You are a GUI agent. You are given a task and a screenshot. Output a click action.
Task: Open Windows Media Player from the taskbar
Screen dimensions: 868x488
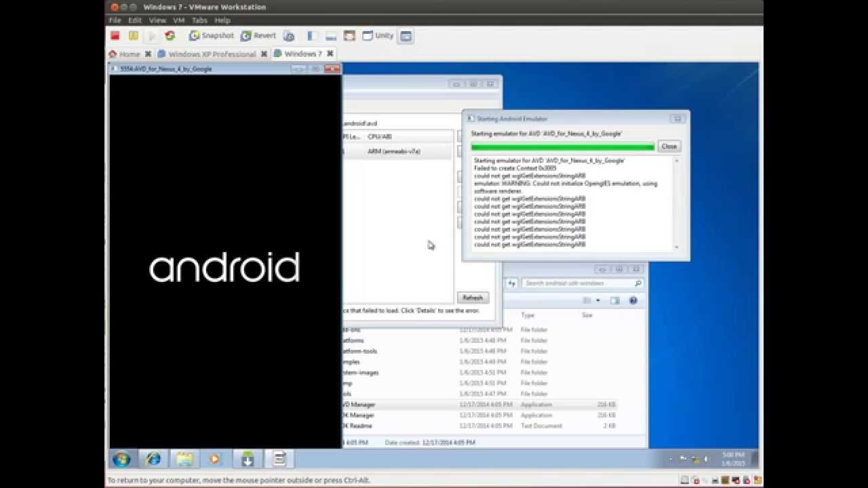[x=215, y=460]
